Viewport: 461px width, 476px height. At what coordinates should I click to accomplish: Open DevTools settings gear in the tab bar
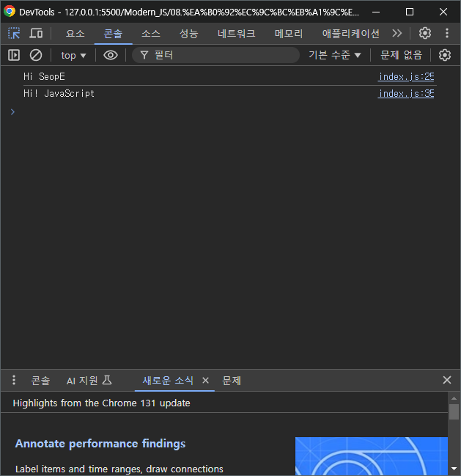424,33
